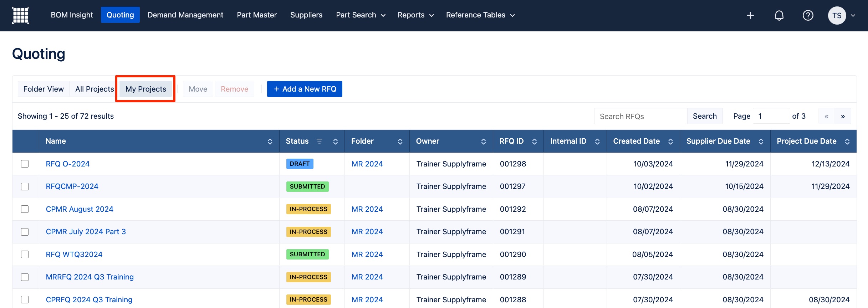Image resolution: width=868 pixels, height=308 pixels.
Task: Sort by Folder column arrows
Action: coord(400,142)
